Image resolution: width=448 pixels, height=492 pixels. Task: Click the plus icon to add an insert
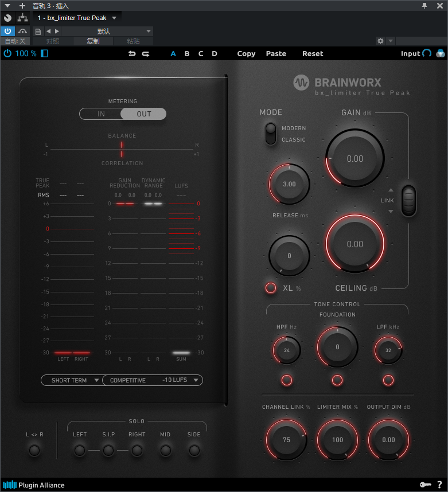(x=22, y=6)
